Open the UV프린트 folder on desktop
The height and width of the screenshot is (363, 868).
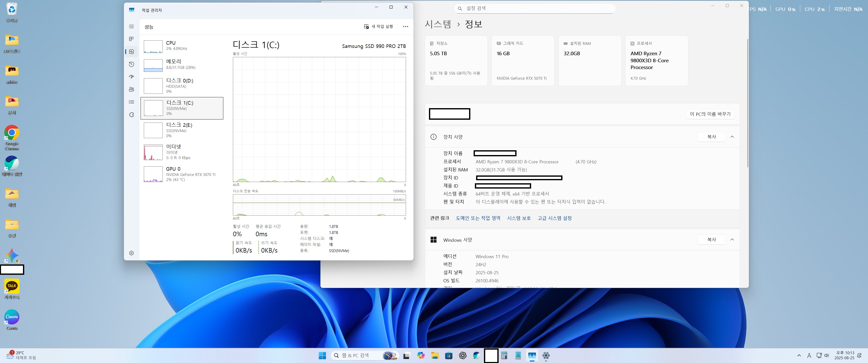[12, 43]
